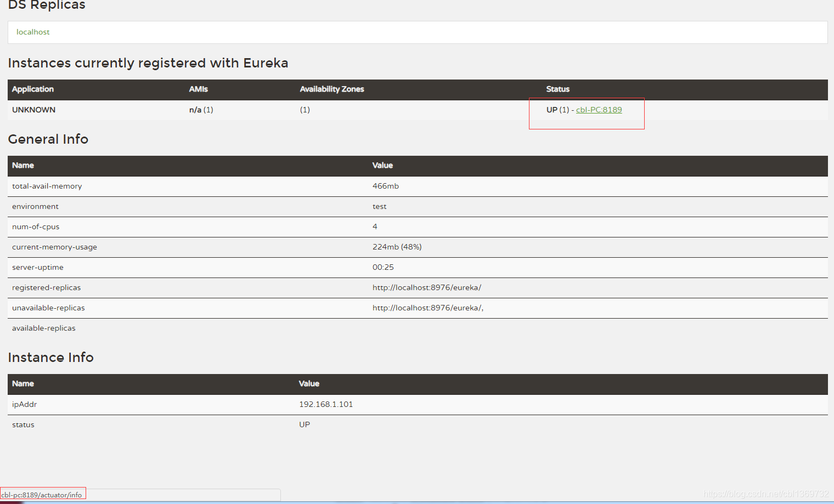Click the General Info heading
The image size is (834, 504).
pos(48,139)
